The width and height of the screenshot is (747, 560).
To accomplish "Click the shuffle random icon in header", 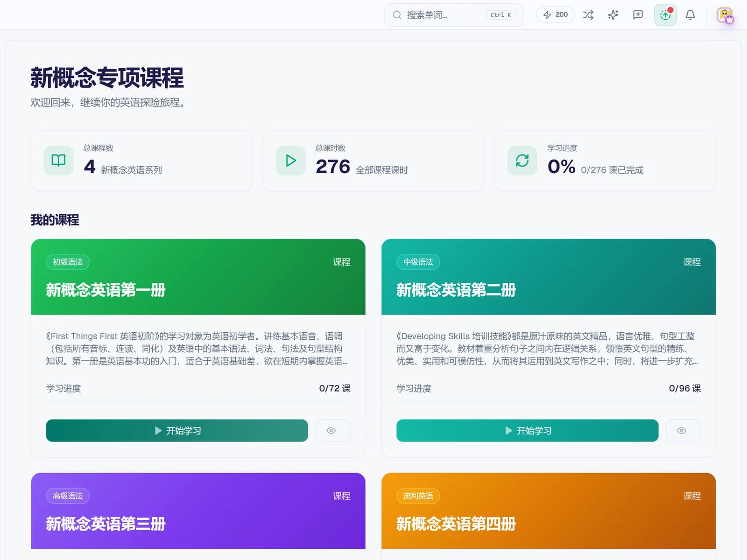I will [x=588, y=15].
